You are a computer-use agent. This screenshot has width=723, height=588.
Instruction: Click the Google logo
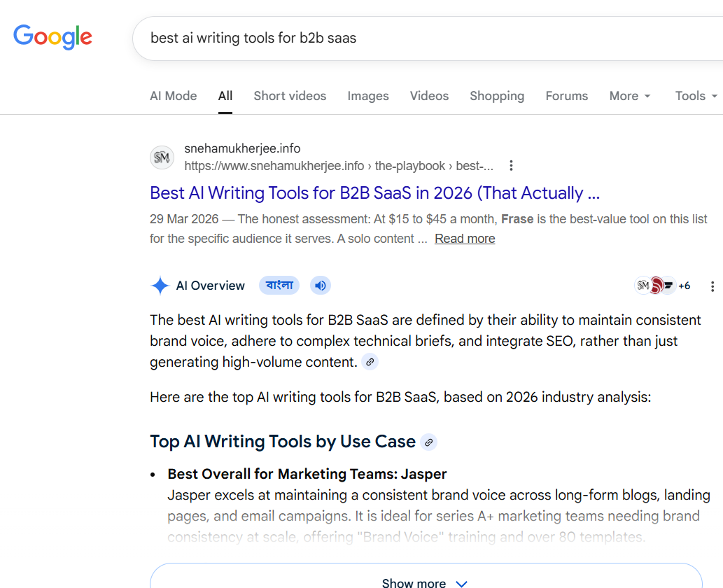pyautogui.click(x=52, y=37)
